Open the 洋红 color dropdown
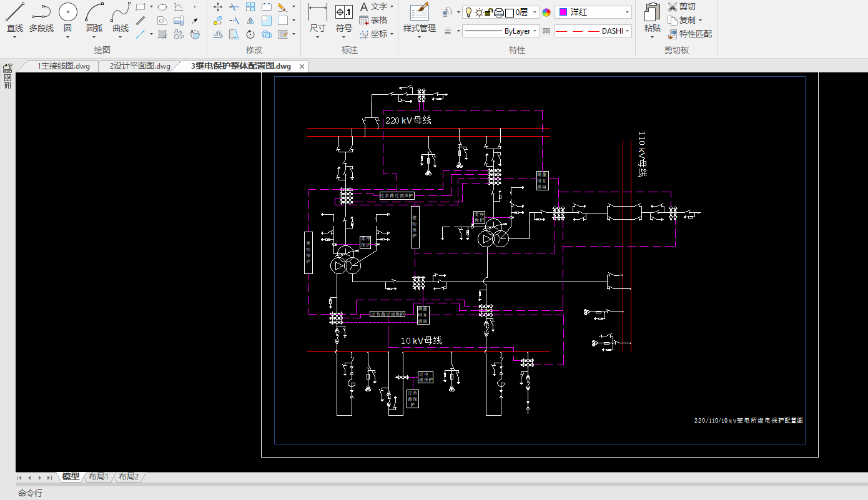The image size is (868, 500). point(593,12)
